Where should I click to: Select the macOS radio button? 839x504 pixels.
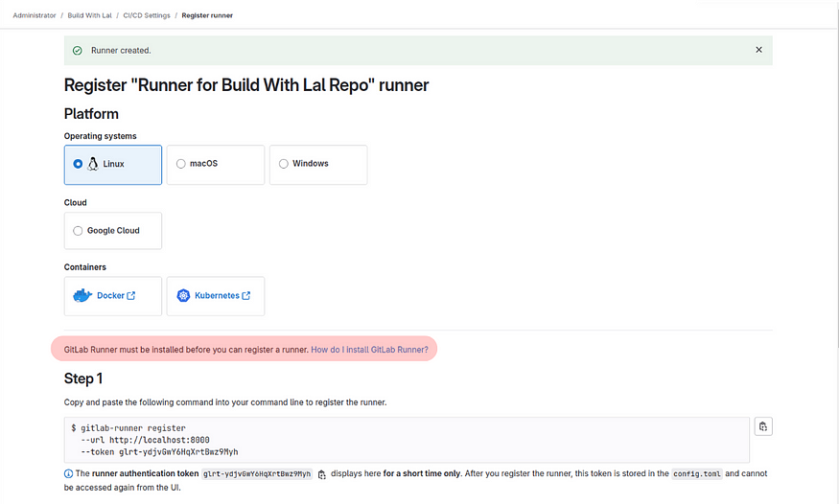[x=181, y=164]
